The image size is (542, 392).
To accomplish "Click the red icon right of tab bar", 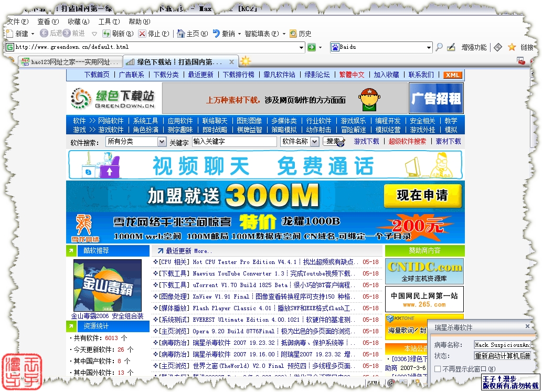I will (520, 61).
